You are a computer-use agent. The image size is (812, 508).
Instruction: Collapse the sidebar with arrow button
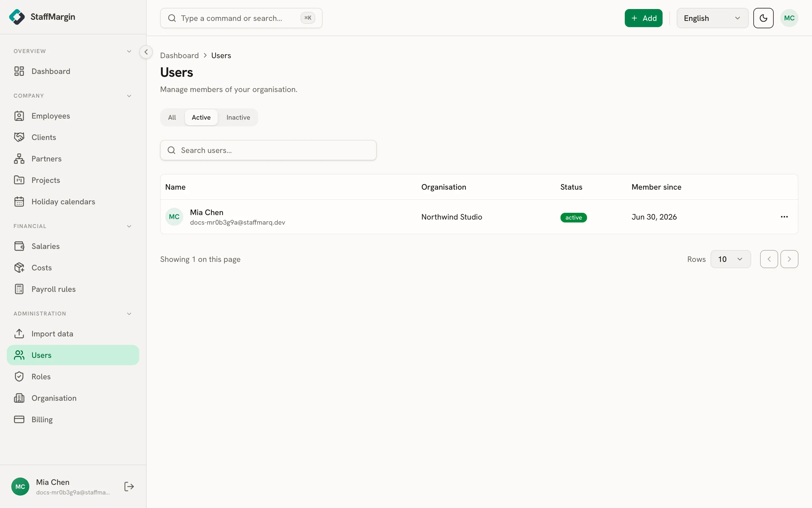pos(146,52)
